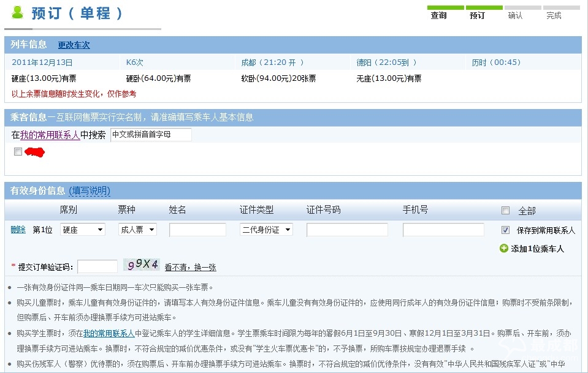This screenshot has height=373, width=588.
Task: Click the 硬座(13.00元)有票 text
Action: 44,78
